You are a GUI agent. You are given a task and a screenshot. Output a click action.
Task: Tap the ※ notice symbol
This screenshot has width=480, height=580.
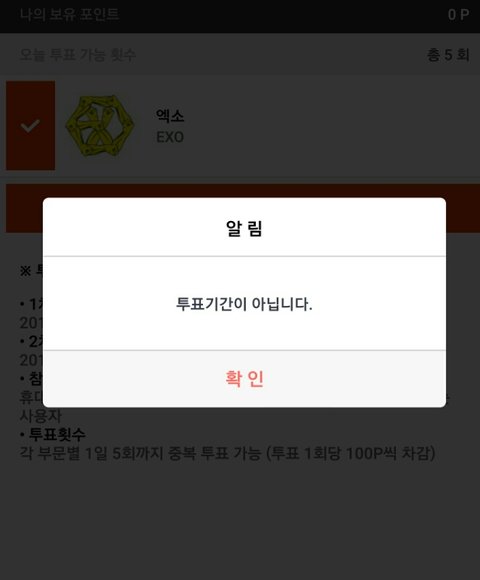(25, 271)
